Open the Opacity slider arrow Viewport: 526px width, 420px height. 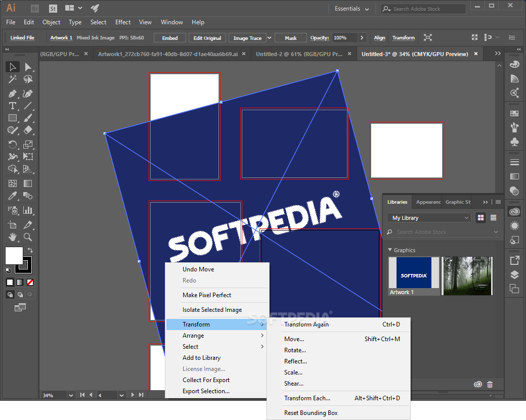[x=362, y=38]
